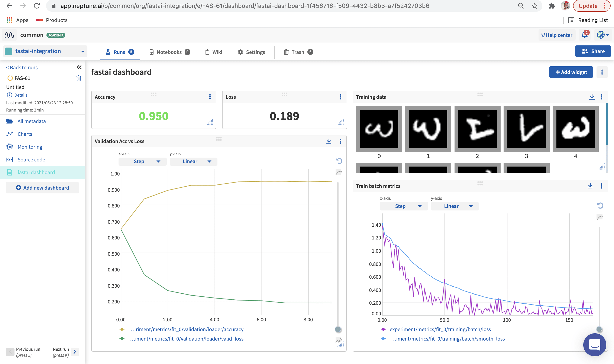The height and width of the screenshot is (364, 614).
Task: Click smoothing slider handle in Train batch chart
Action: pyautogui.click(x=599, y=329)
